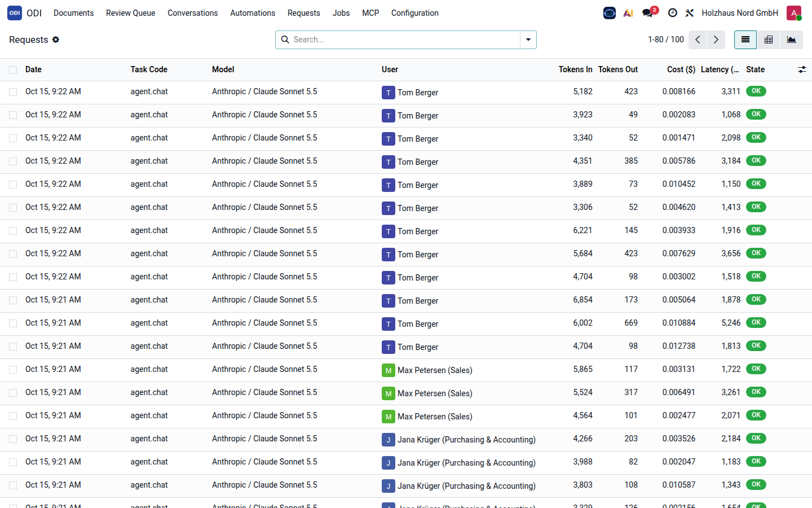Click the colorful AI icon
The image size is (812, 508).
coord(628,13)
